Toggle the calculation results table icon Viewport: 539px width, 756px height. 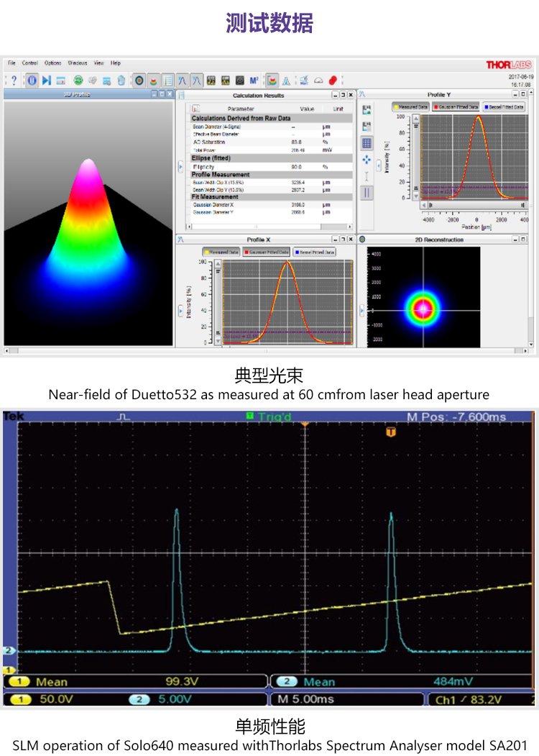[x=167, y=81]
